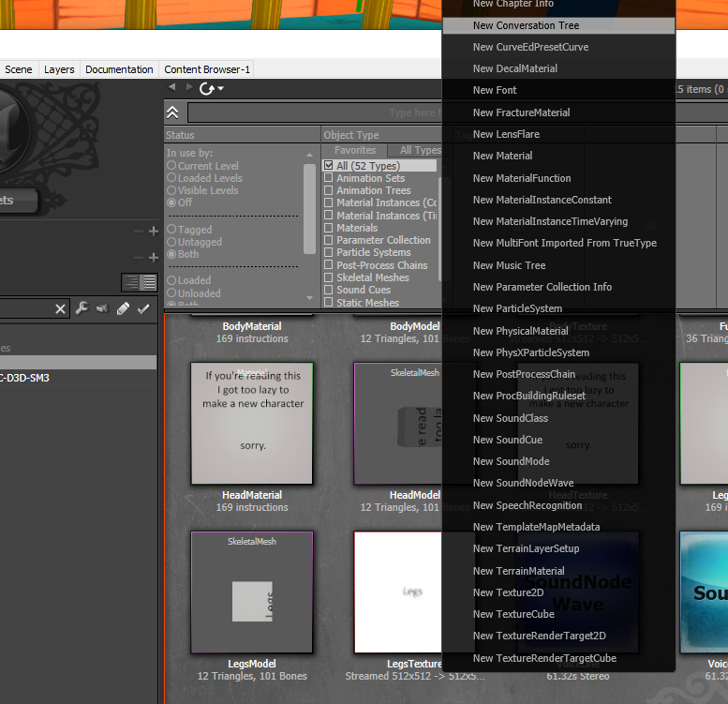This screenshot has height=704, width=728.
Task: Switch to the Documentation tab
Action: click(x=119, y=69)
